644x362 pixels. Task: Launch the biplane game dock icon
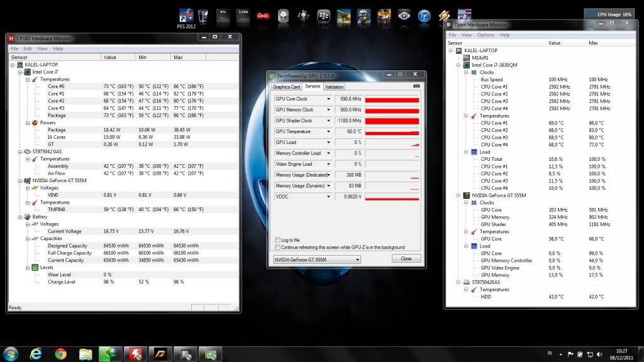coord(344,16)
